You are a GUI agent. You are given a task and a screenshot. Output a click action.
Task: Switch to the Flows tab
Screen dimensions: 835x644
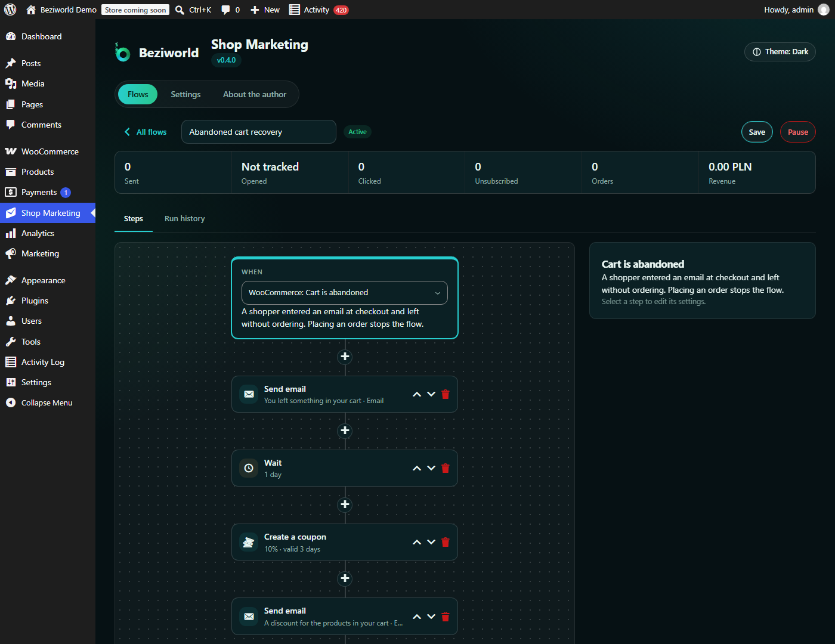(138, 94)
